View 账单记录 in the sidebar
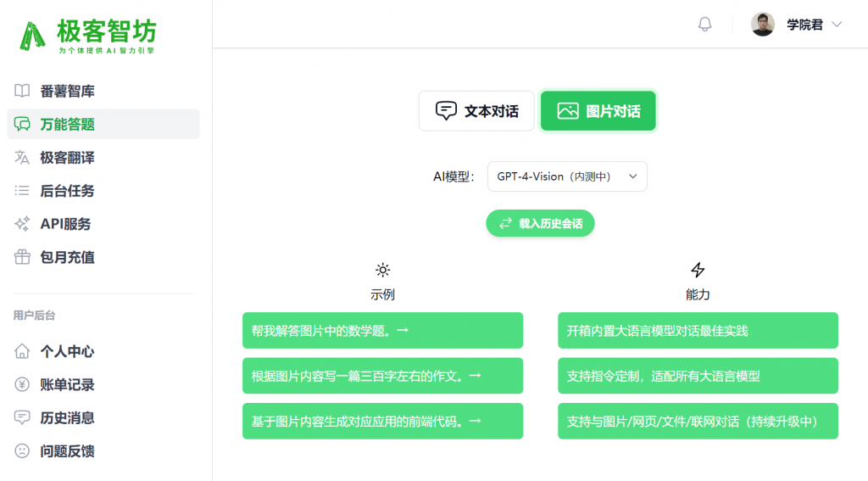The image size is (868, 481). pos(67,384)
